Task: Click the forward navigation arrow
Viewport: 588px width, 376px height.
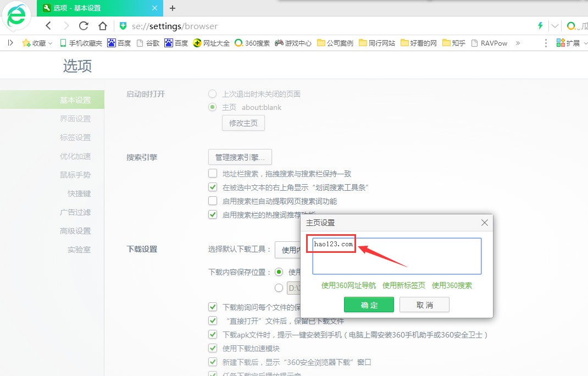Action: click(x=66, y=26)
